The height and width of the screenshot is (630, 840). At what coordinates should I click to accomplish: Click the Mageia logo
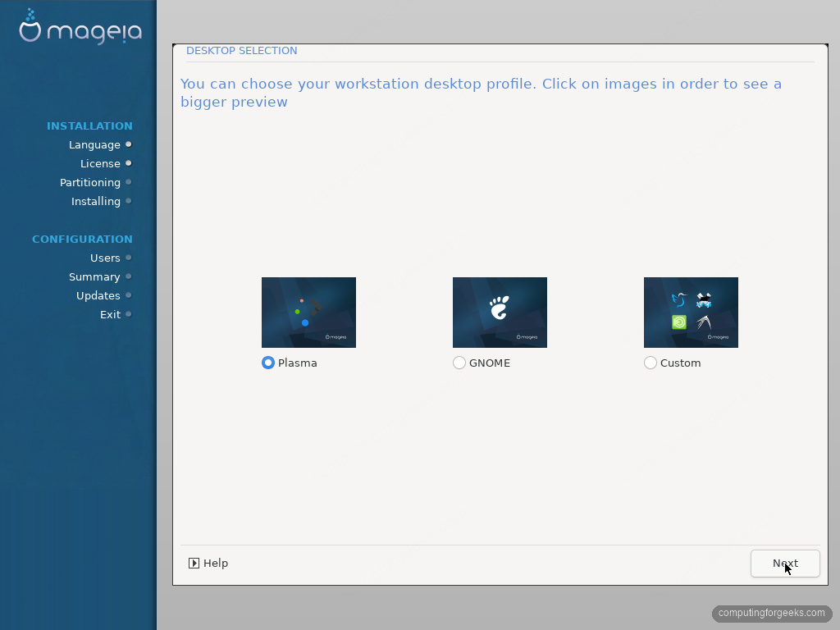coord(80,27)
